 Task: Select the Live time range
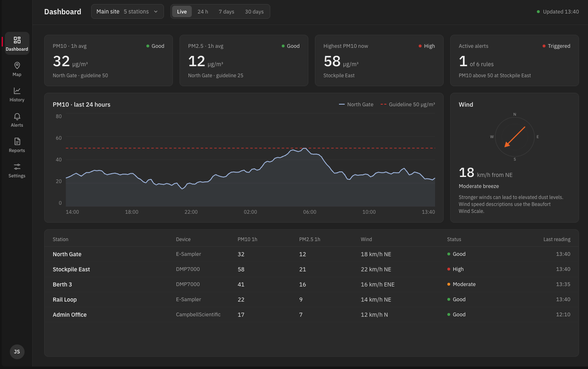tap(182, 11)
